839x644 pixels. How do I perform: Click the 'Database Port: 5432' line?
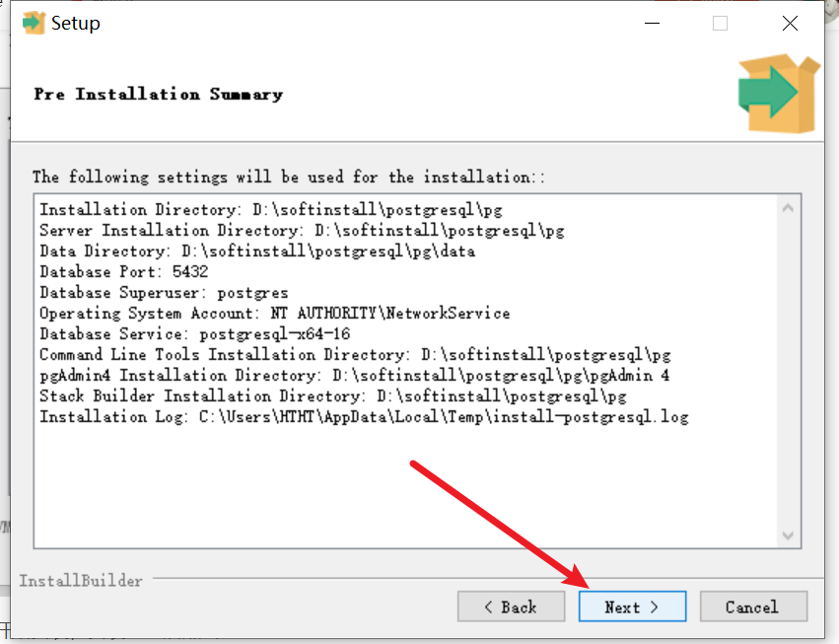coord(123,271)
